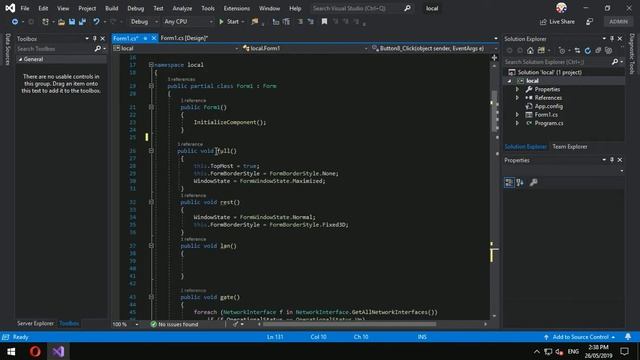Open the Button8_Click member dropdown
The height and width of the screenshot is (360, 640).
[434, 48]
